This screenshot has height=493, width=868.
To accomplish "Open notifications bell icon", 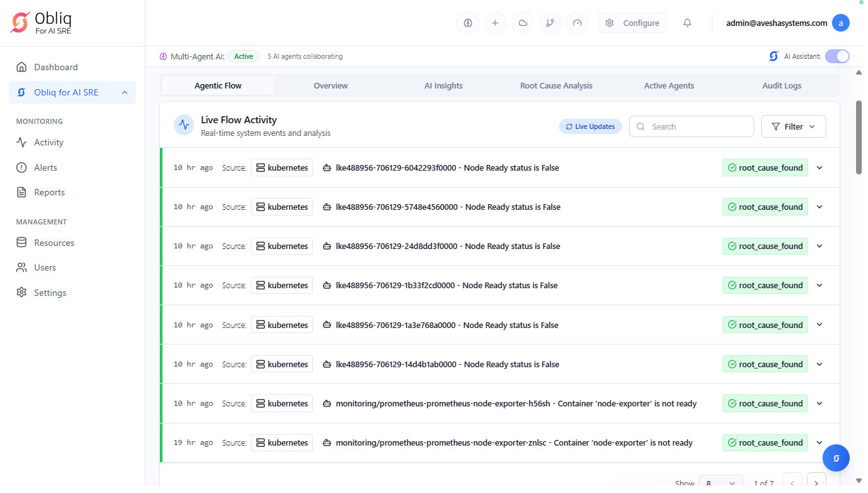I will (687, 23).
